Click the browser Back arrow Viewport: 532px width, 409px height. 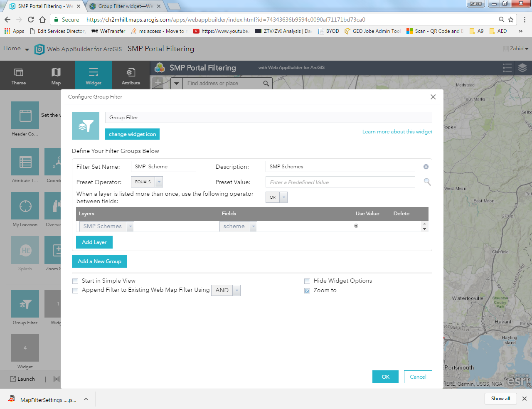click(7, 20)
